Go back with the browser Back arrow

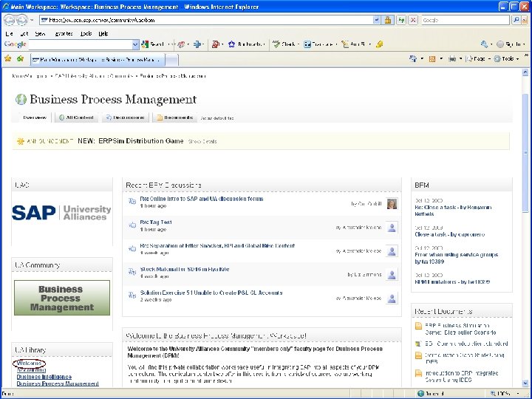9,20
